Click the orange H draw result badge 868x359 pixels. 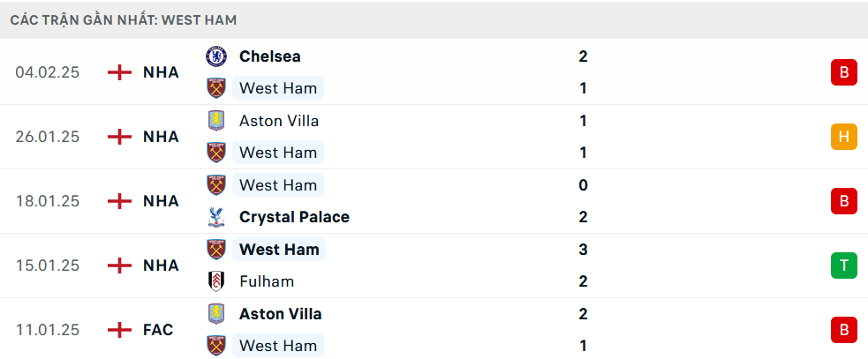(843, 137)
